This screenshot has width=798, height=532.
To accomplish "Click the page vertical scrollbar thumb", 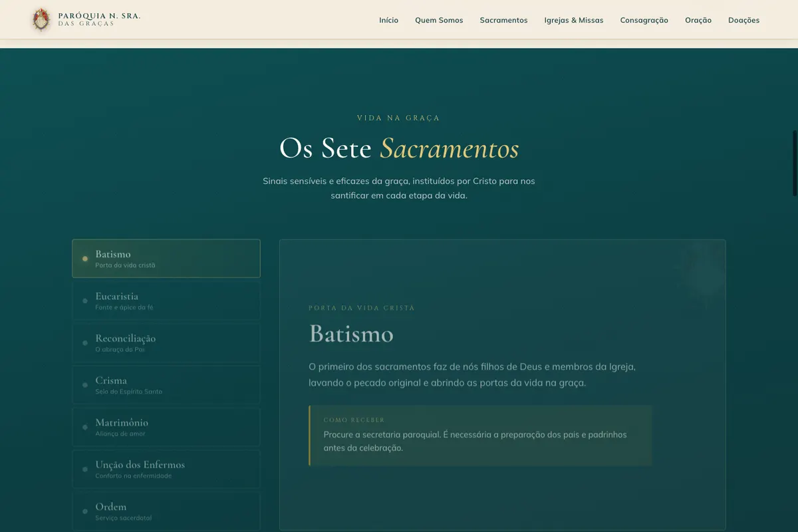I will 795,163.
